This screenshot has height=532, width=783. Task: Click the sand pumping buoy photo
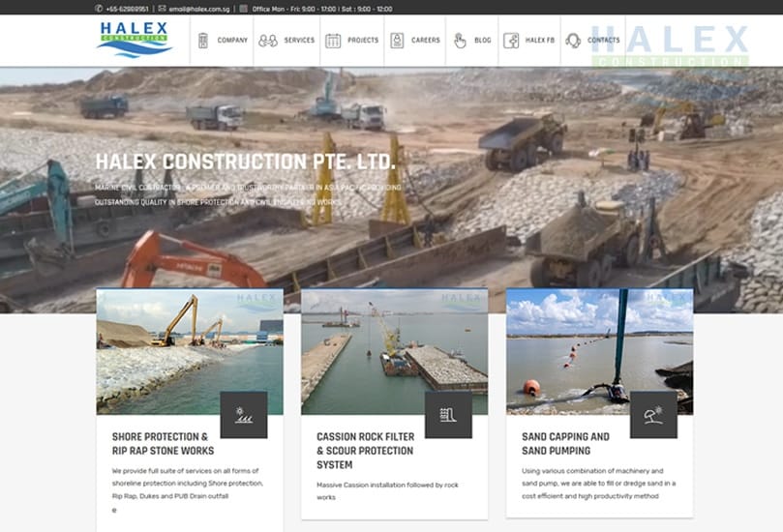(600, 352)
